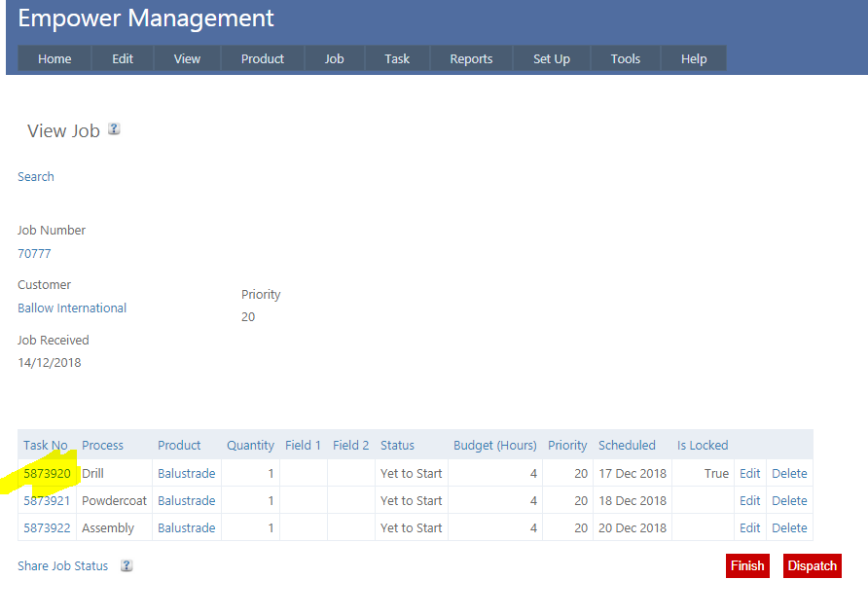868x616 pixels.
Task: Sort table by Scheduled column header
Action: (x=627, y=446)
